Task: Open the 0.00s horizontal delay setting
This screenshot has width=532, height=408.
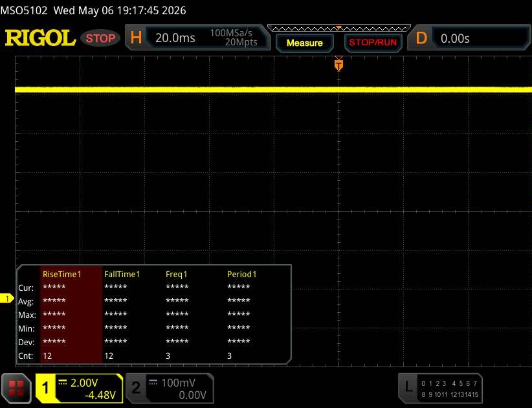Action: pos(454,38)
